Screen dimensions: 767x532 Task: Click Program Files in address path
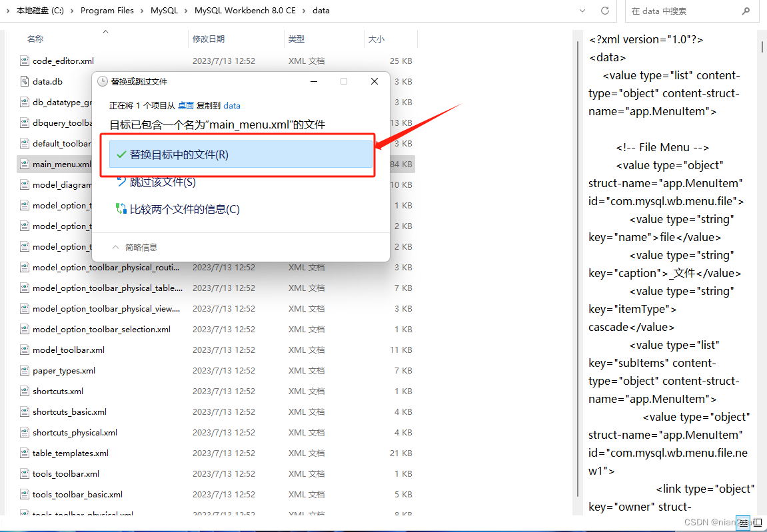(107, 11)
